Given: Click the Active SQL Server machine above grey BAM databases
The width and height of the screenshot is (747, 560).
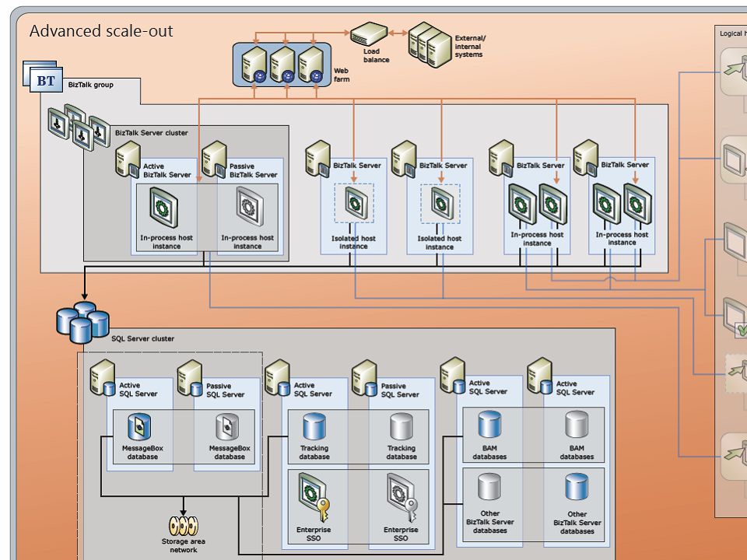Looking at the screenshot, I should [x=540, y=376].
